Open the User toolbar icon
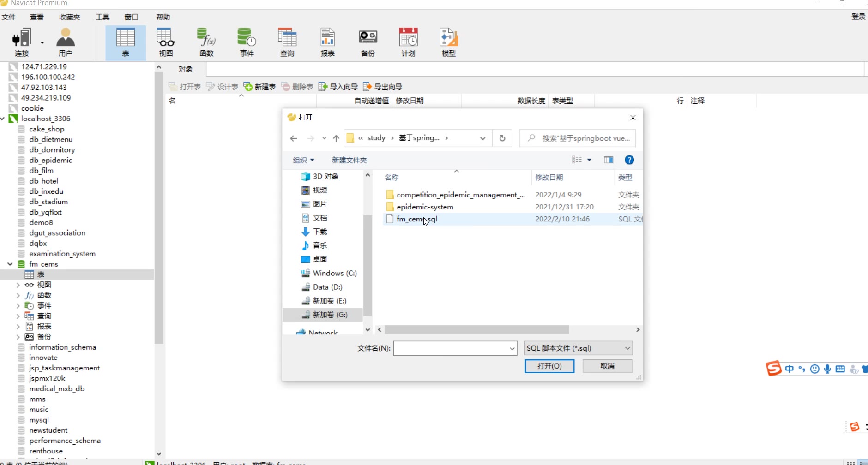The width and height of the screenshot is (868, 465). coord(65,42)
